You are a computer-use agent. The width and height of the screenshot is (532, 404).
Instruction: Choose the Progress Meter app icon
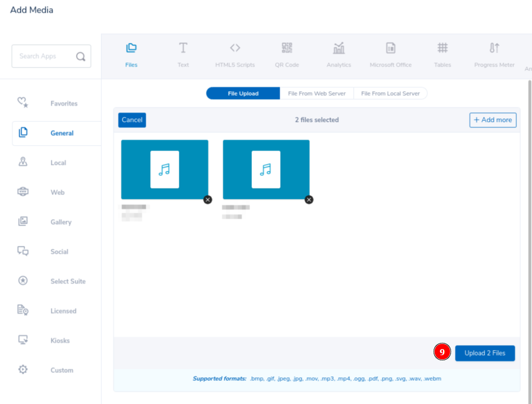click(x=494, y=48)
